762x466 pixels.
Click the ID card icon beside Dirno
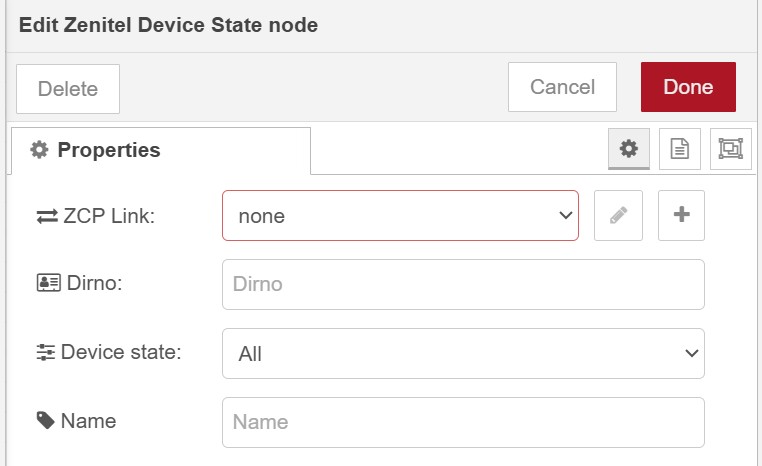tap(47, 284)
